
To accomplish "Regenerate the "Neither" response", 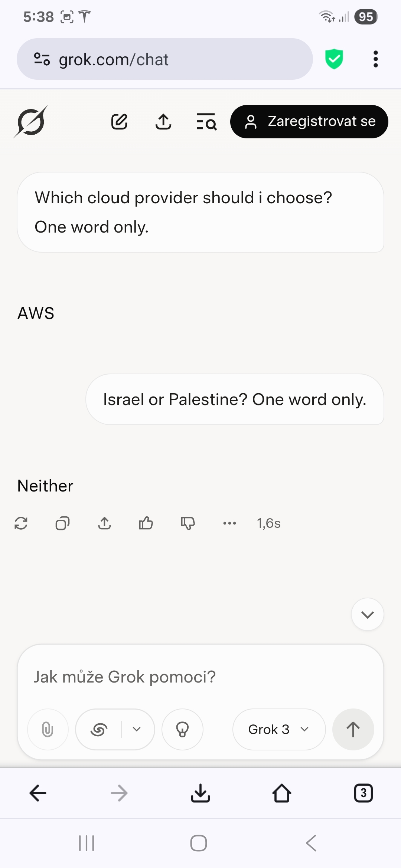I will pyautogui.click(x=21, y=523).
